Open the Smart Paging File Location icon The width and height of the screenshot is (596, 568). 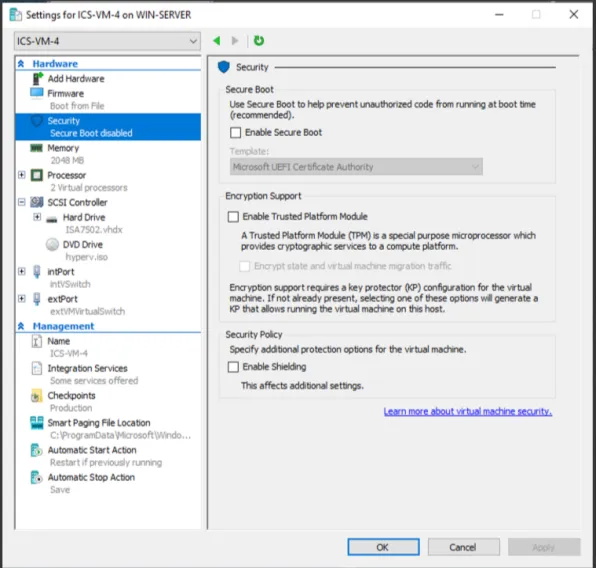(x=37, y=423)
